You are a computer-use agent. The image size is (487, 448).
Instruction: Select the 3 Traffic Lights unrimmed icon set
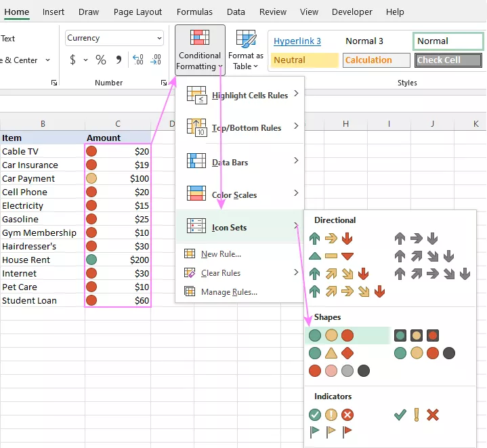tap(331, 335)
